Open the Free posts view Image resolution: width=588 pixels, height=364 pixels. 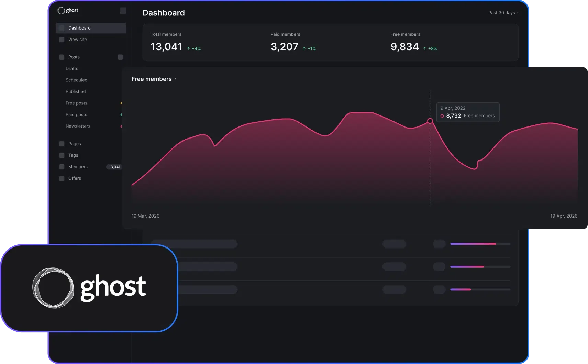[76, 103]
